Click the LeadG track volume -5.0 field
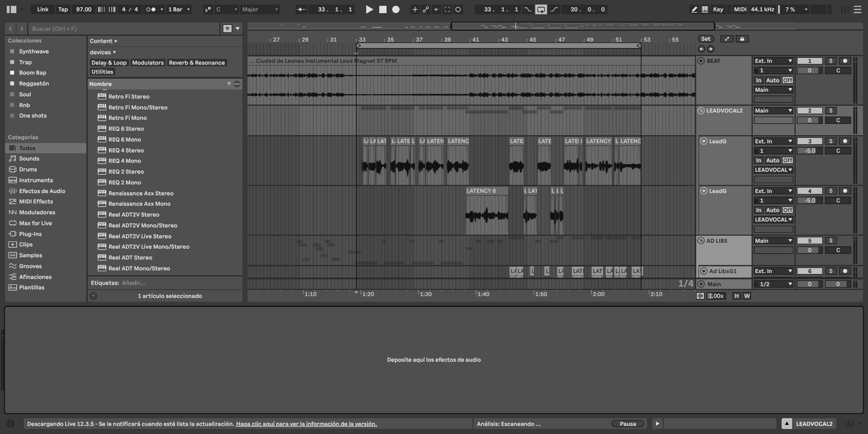 [809, 151]
